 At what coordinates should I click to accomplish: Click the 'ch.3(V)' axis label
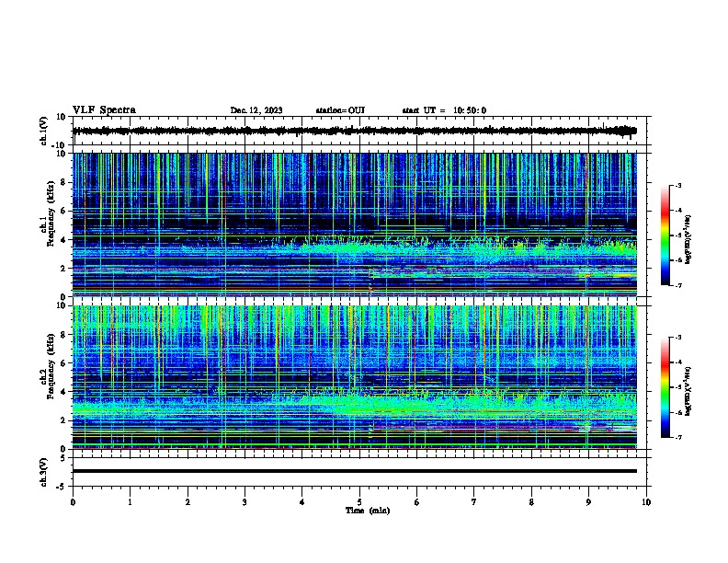coord(44,472)
